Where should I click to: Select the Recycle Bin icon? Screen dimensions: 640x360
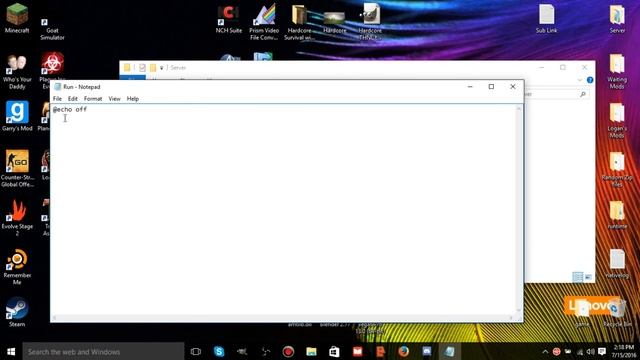(617, 312)
